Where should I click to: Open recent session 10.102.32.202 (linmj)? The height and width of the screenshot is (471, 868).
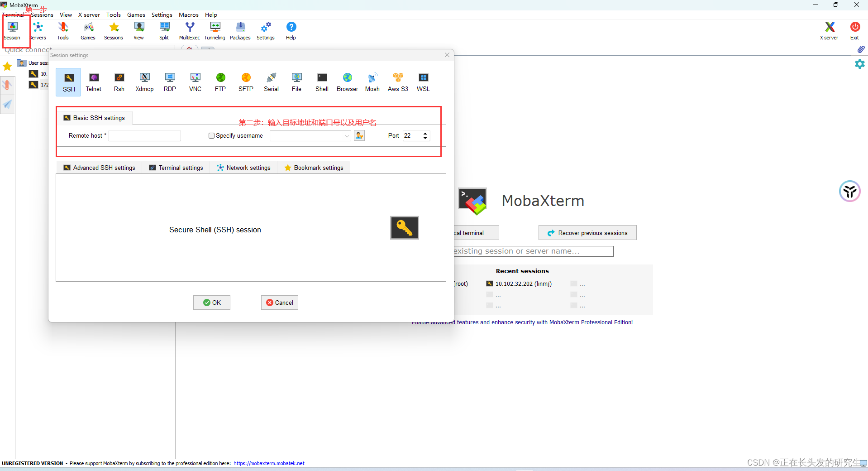519,284
